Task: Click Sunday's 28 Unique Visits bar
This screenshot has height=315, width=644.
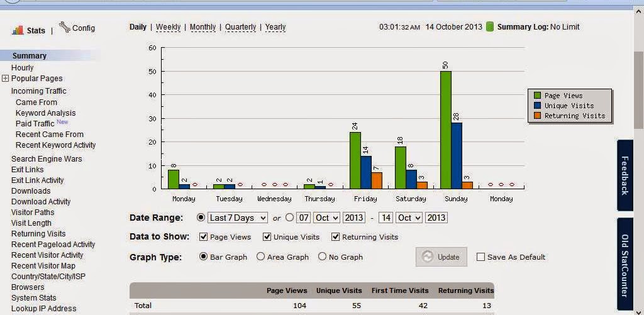Action: [x=457, y=156]
